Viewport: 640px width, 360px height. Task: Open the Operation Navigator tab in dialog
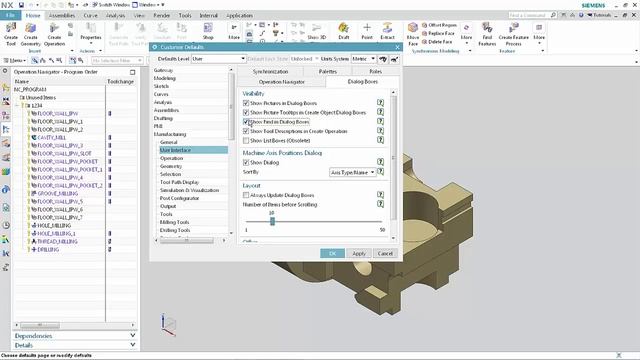point(282,82)
